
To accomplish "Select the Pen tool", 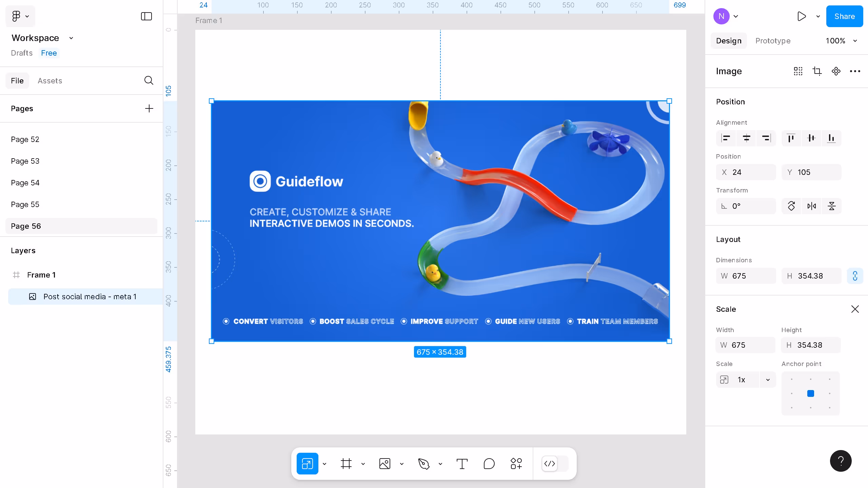I will 424,464.
